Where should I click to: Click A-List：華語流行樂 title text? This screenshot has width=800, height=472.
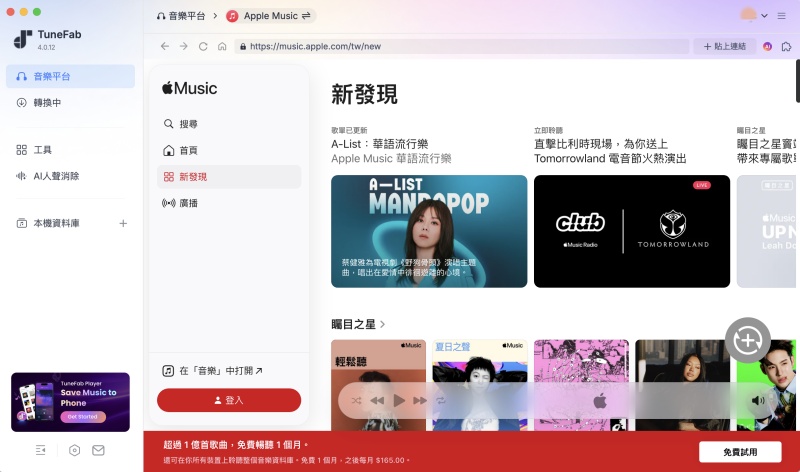380,144
